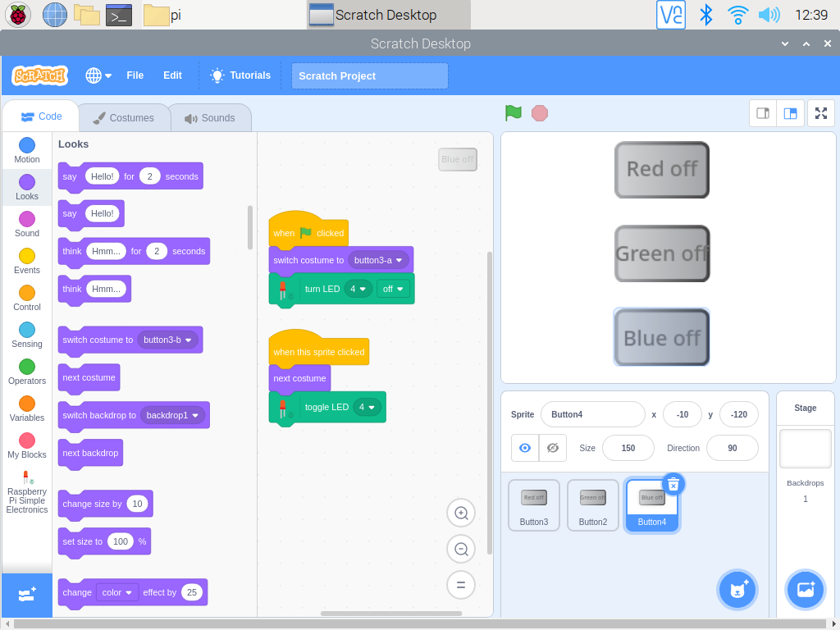This screenshot has height=630, width=840.
Task: Open Raspberry Pi applications menu
Action: click(x=18, y=15)
